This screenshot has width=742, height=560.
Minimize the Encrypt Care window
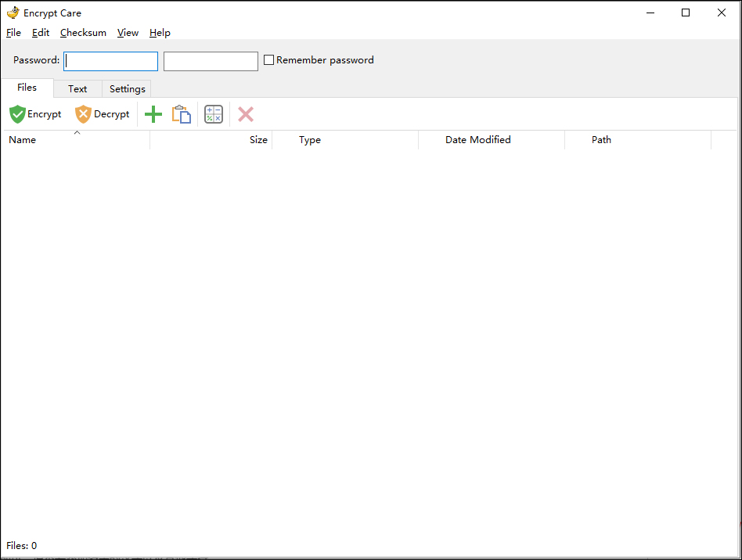point(650,13)
